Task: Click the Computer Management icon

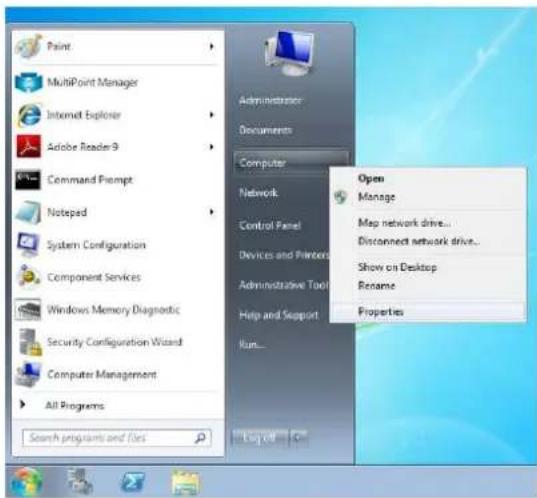Action: 29,374
